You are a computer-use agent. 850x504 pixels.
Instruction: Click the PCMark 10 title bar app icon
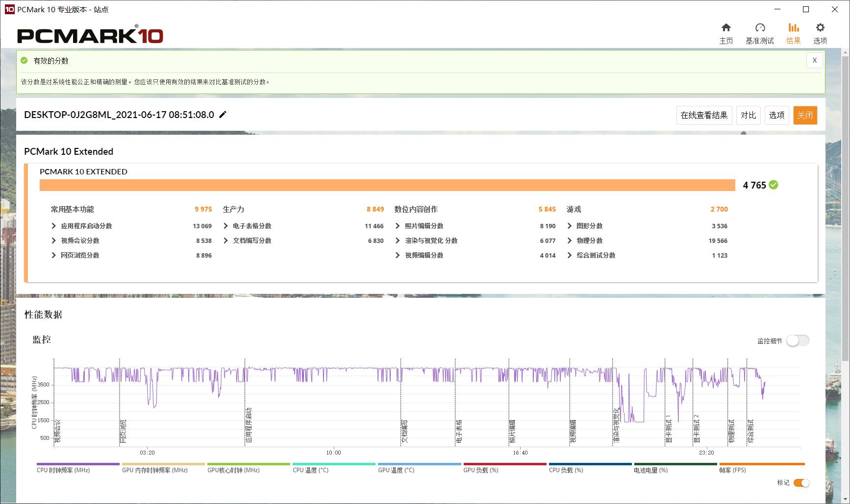point(9,9)
